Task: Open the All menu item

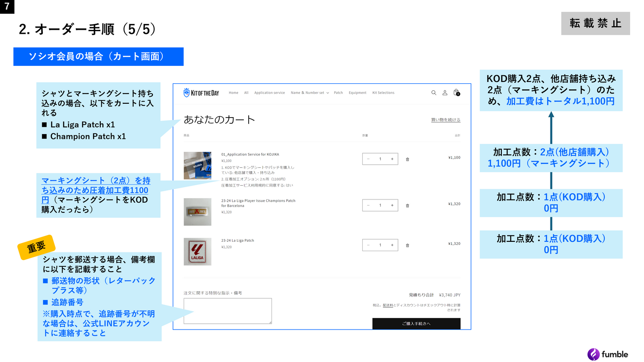Action: coord(246,93)
